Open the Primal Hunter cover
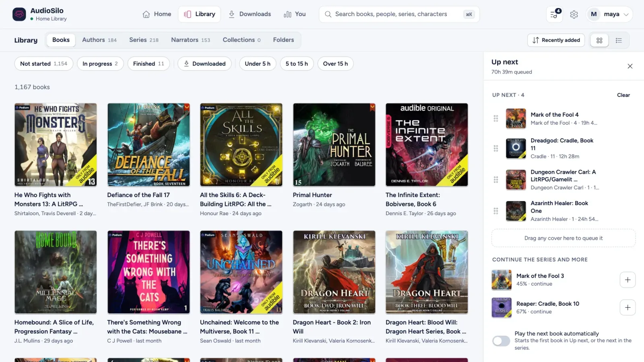This screenshot has width=644, height=362. coord(334,145)
